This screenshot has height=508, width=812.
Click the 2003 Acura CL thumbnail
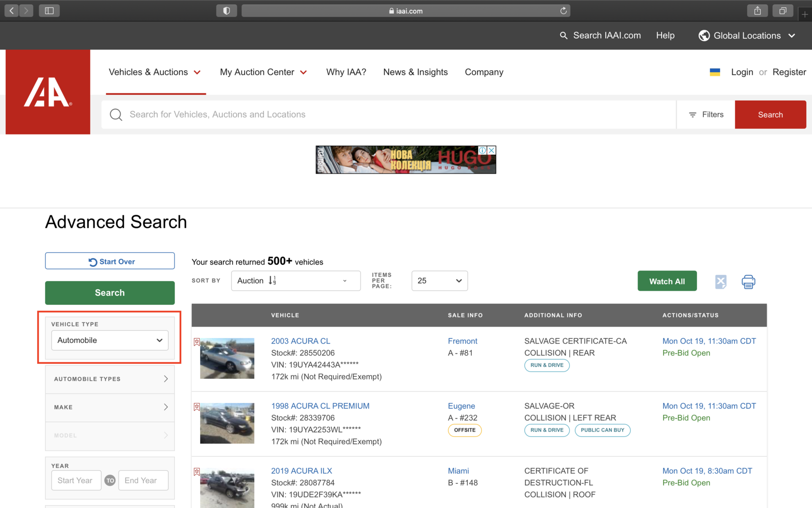(227, 358)
